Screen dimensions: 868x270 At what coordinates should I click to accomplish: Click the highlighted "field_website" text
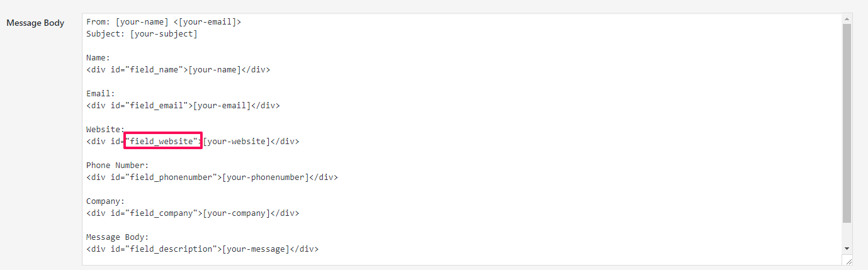click(x=163, y=141)
